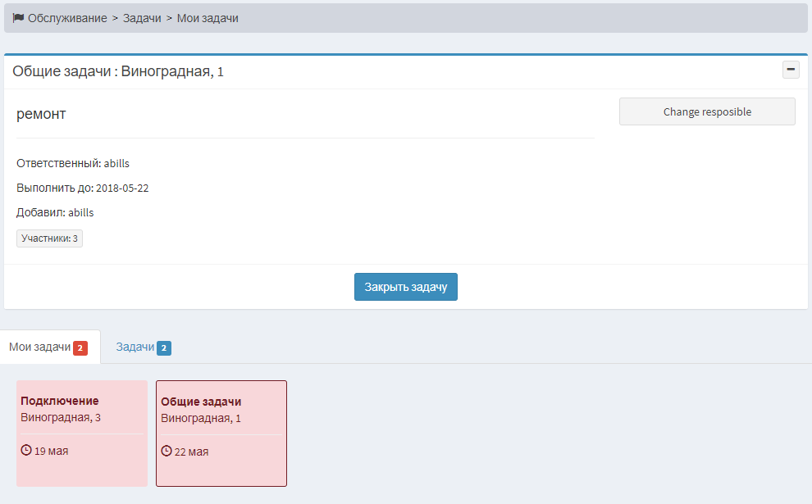
Task: Click Мои задачи in the breadcrumb
Action: tap(208, 18)
